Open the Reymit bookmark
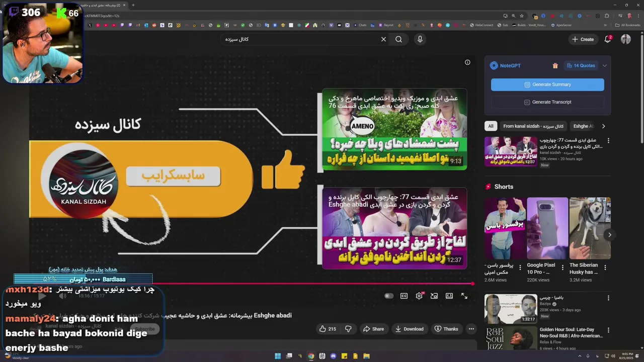 coord(386,25)
